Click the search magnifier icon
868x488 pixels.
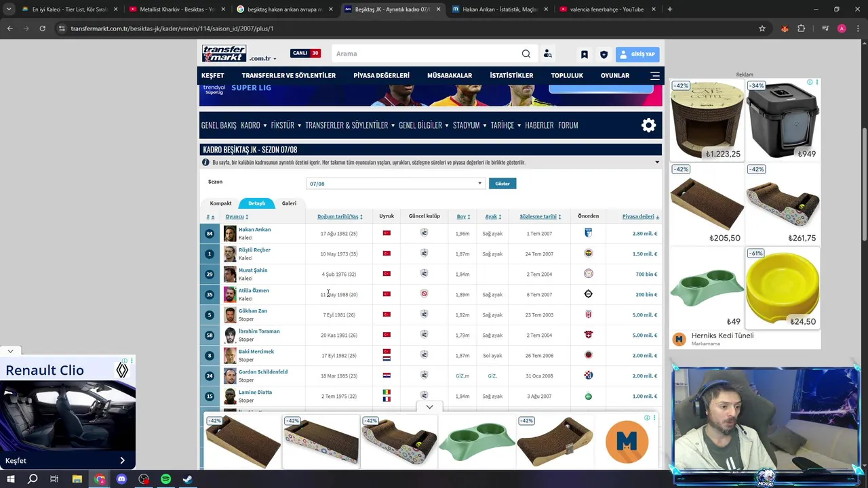coord(526,54)
